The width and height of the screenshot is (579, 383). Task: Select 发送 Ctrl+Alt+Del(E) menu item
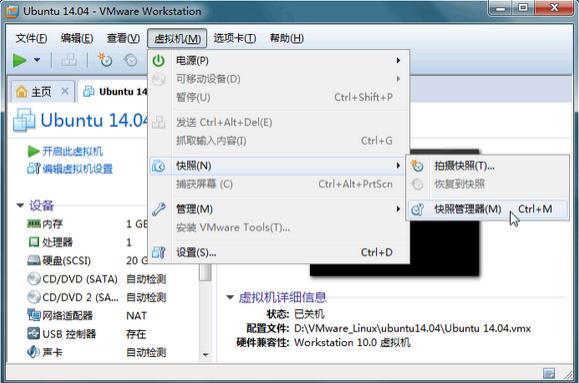pos(279,122)
